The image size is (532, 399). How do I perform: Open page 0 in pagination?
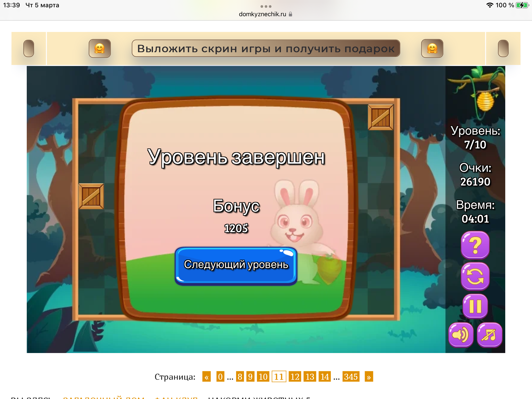(x=220, y=377)
